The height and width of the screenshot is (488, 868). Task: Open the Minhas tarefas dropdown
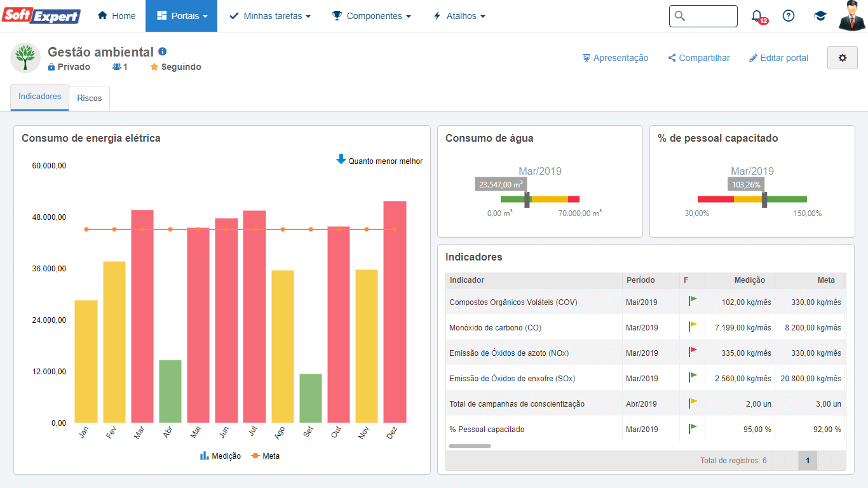pyautogui.click(x=270, y=16)
